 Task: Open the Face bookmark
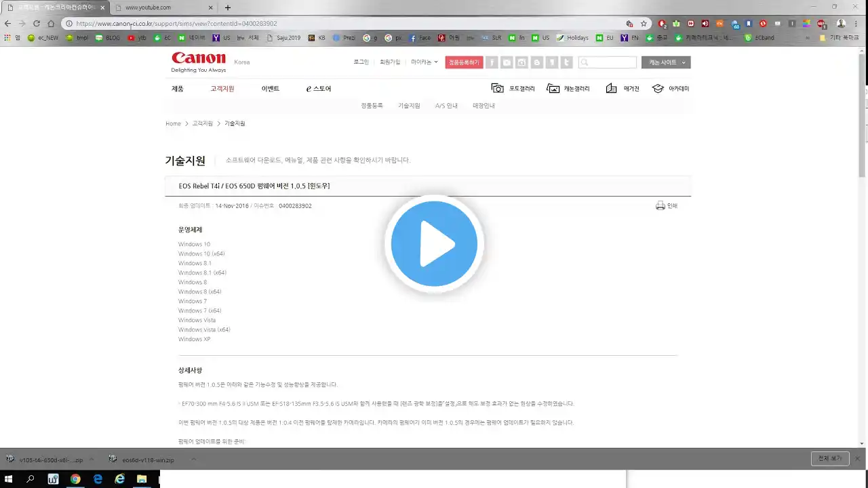coord(419,38)
